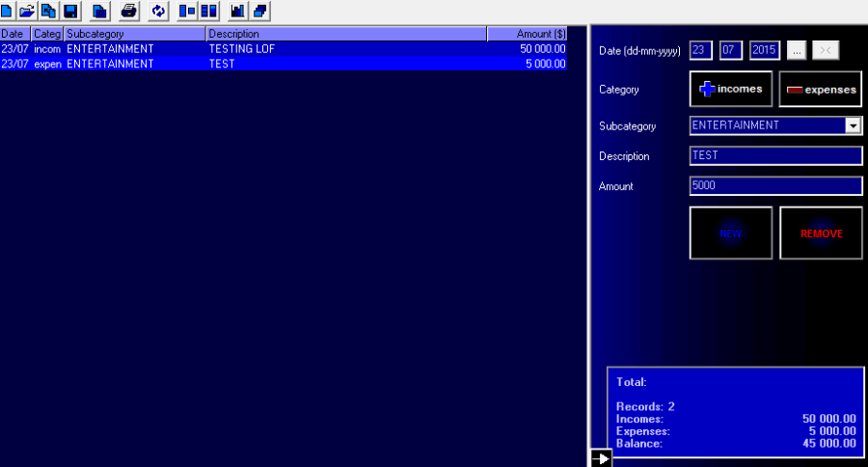Sort by the Description column header

coord(346,34)
